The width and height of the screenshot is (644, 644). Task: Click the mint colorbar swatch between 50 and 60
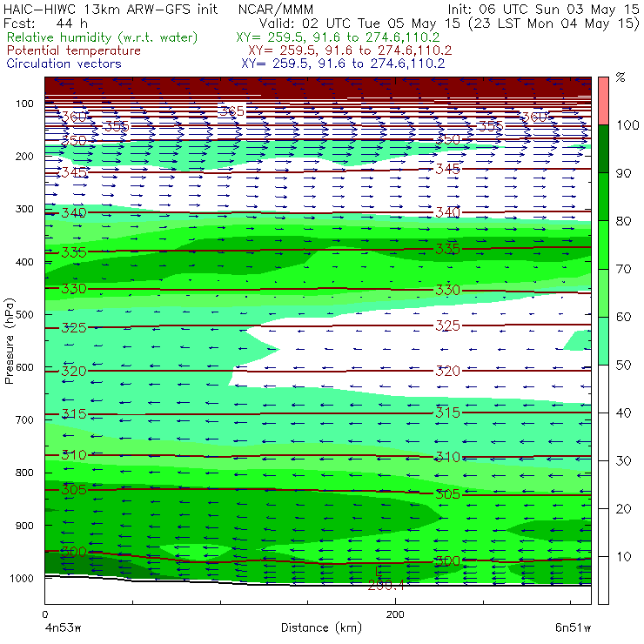[603, 341]
